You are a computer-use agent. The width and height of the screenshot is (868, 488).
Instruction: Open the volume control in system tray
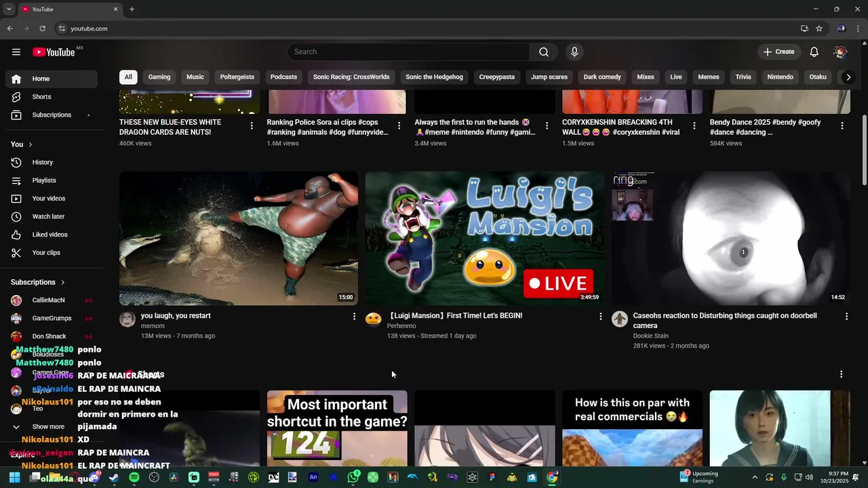tap(809, 478)
